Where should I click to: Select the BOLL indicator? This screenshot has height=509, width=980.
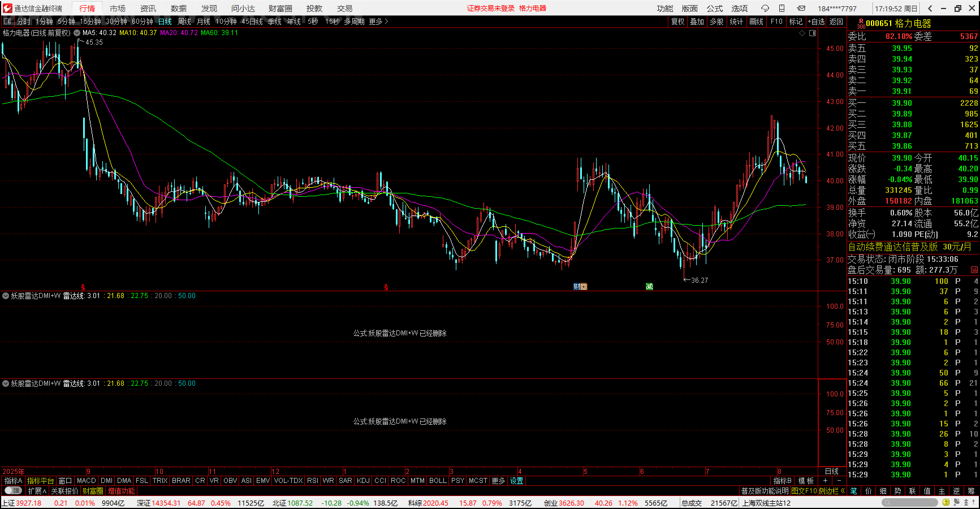(438, 481)
